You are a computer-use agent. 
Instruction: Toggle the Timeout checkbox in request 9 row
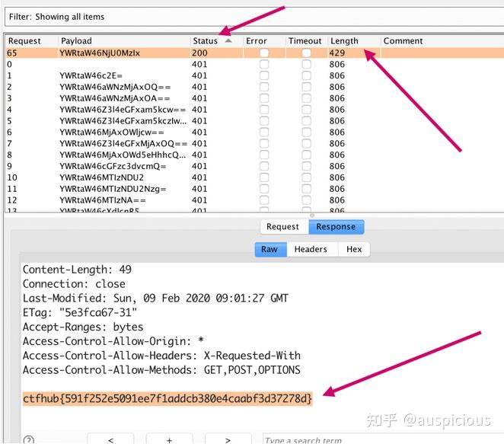[306, 166]
